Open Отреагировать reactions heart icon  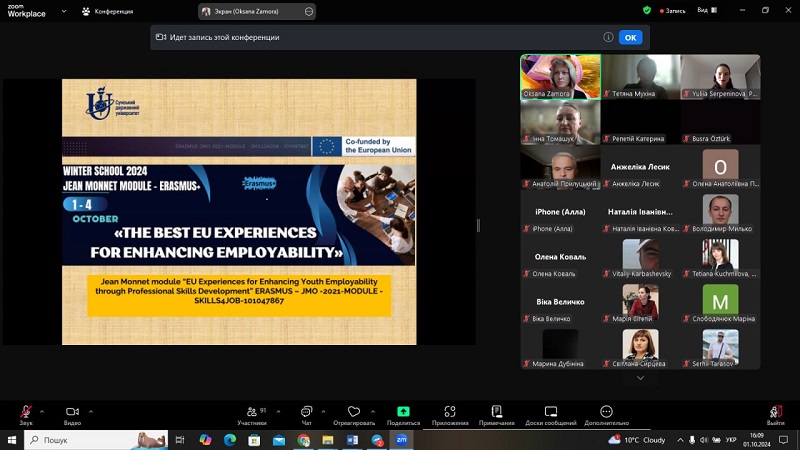tap(354, 412)
